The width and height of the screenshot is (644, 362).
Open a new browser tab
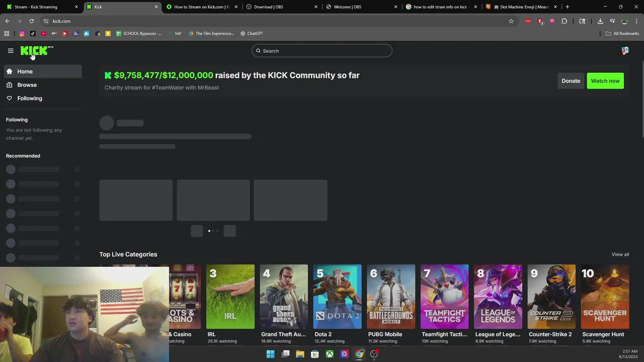[x=568, y=7]
